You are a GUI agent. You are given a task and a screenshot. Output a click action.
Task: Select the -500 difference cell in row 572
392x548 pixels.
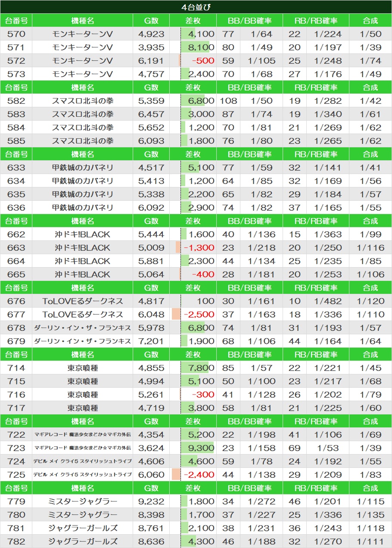193,61
